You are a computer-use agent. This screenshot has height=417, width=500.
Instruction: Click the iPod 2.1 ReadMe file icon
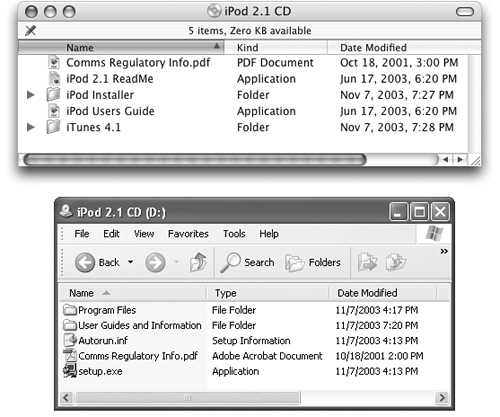coord(54,79)
